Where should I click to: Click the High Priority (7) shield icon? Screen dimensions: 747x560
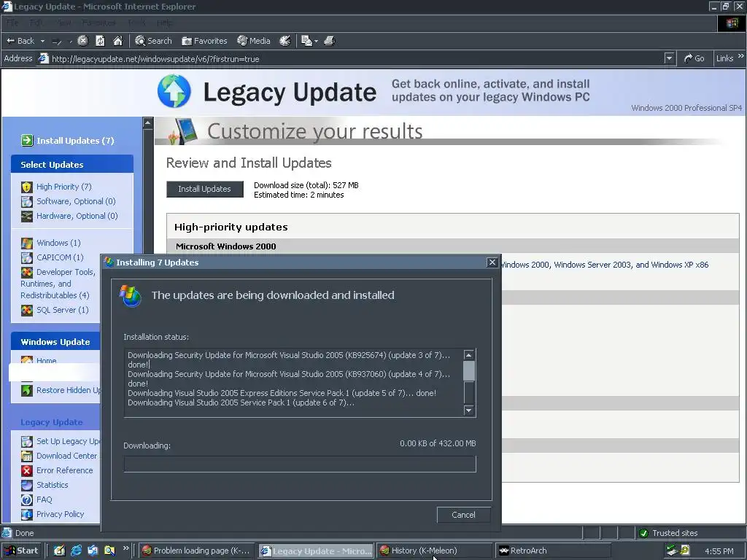tap(27, 187)
